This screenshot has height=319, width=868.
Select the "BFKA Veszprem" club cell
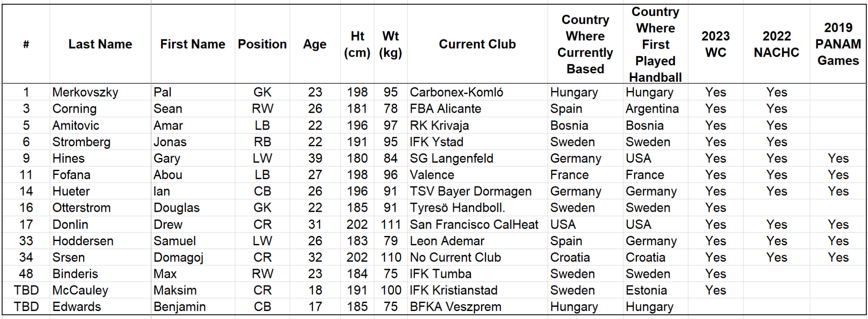(x=455, y=307)
